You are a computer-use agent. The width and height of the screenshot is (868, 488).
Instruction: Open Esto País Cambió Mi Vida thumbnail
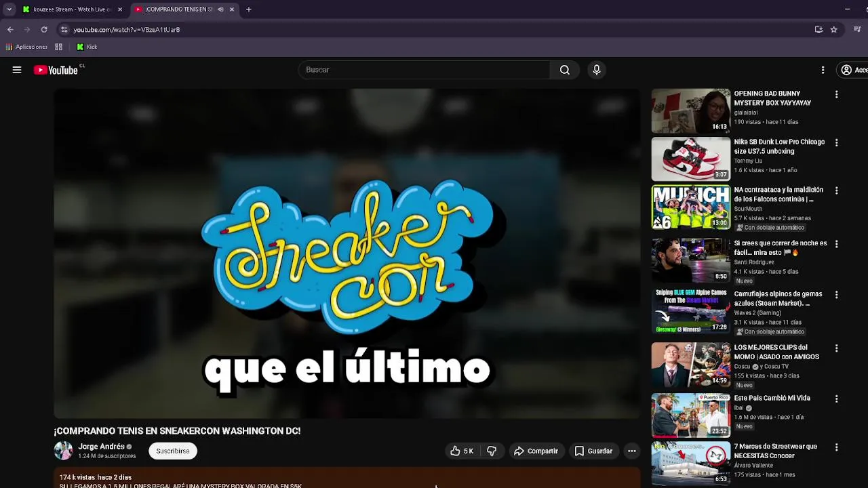pos(690,415)
